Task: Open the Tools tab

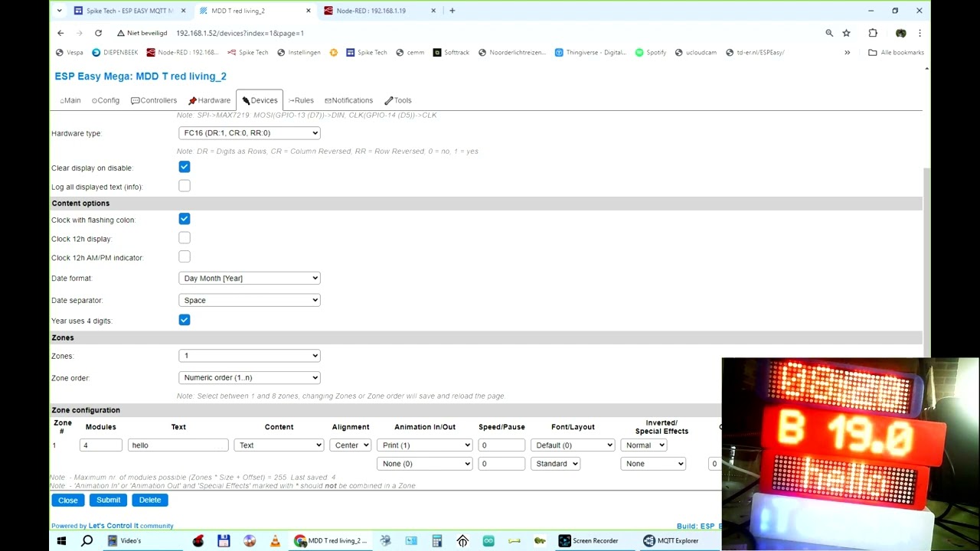Action: point(398,100)
